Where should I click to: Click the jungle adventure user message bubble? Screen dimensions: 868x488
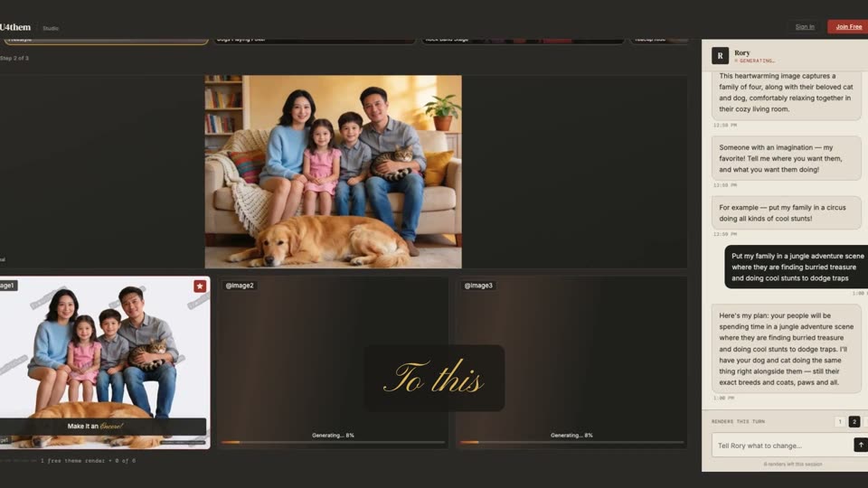[797, 267]
